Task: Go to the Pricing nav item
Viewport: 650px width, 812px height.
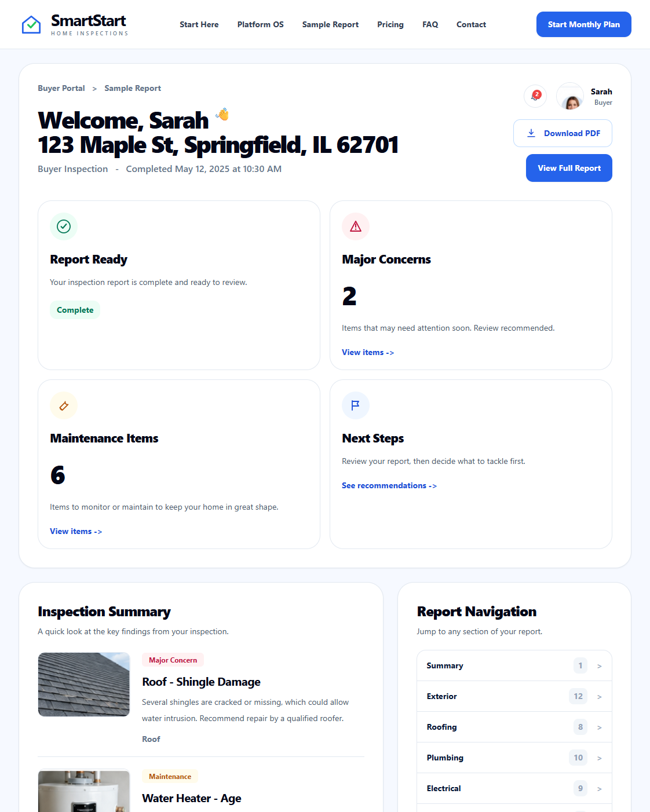Action: click(x=390, y=24)
